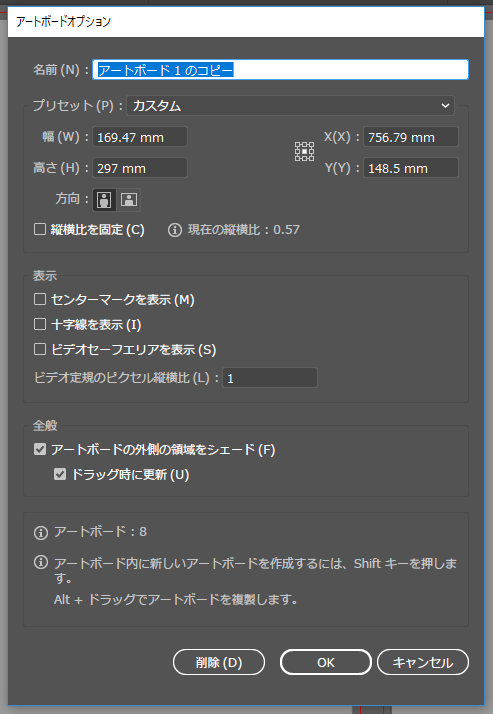Click the ビデオ定規のピクセル縦横比 field
Image resolution: width=493 pixels, height=714 pixels.
(x=270, y=378)
